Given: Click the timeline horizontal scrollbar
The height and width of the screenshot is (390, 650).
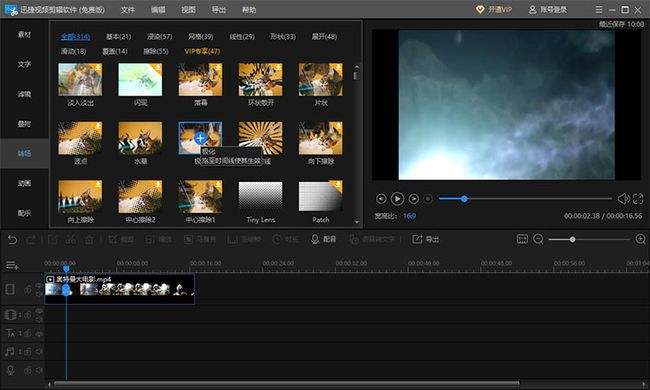Looking at the screenshot, I should (x=286, y=383).
